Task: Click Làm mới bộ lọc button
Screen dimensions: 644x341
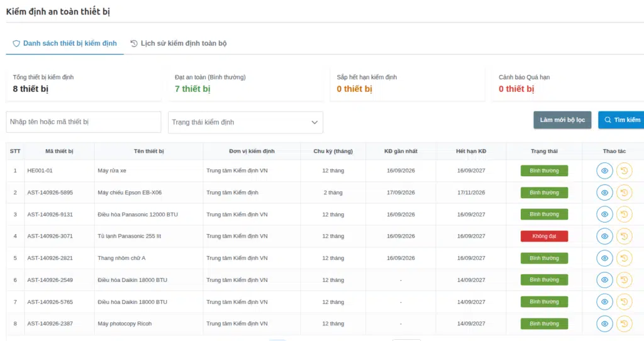Action: click(x=562, y=120)
